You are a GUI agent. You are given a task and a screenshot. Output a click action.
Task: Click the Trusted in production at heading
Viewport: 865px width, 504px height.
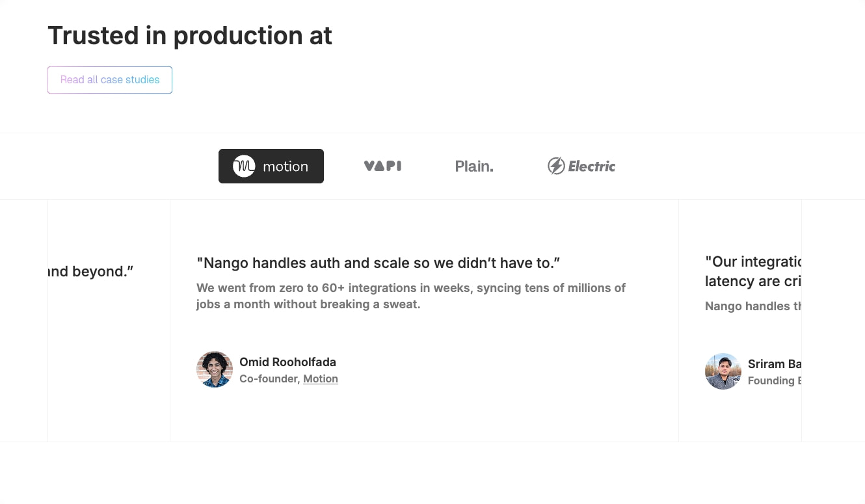point(190,36)
